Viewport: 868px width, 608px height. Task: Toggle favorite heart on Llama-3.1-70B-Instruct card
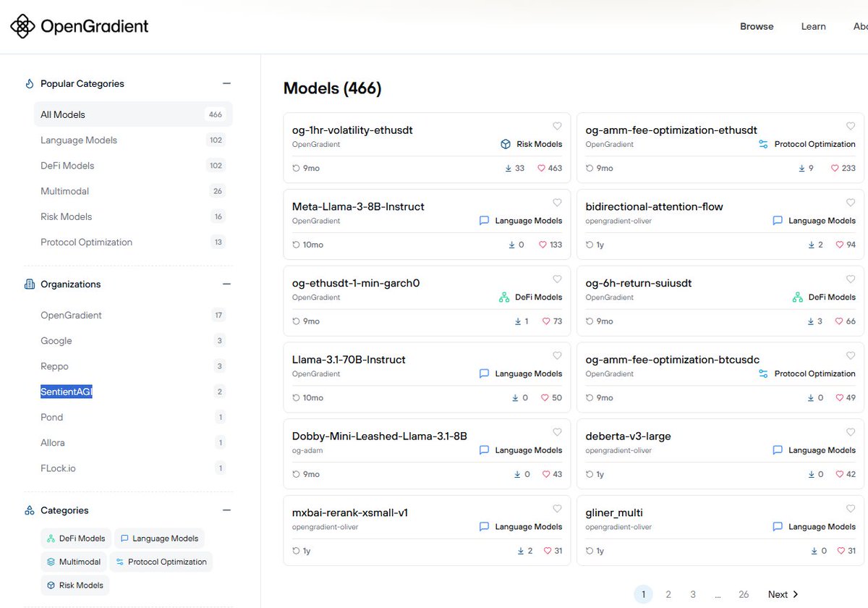[x=557, y=355]
